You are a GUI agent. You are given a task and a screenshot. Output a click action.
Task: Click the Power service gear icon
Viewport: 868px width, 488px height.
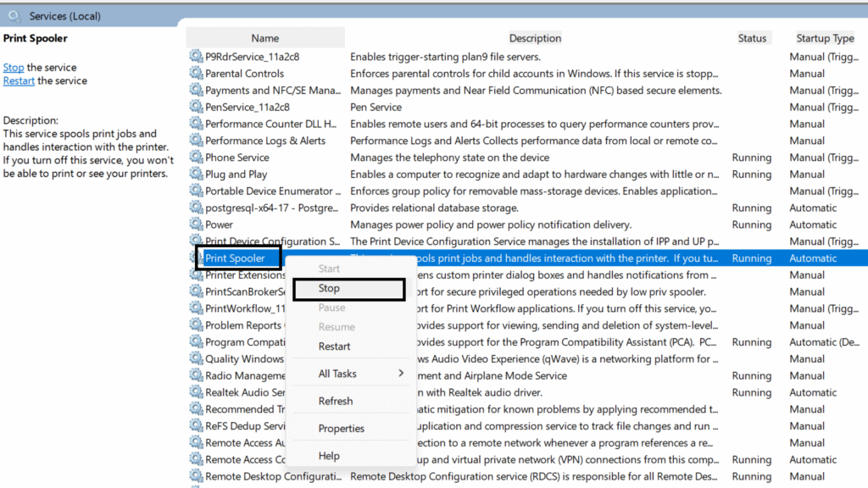click(x=196, y=225)
